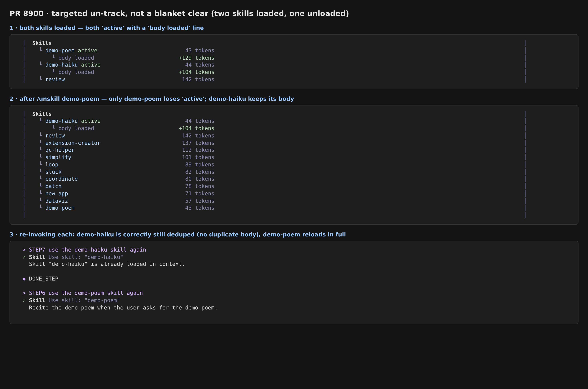Select the "coordinate" skill row
Viewport: 588px width, 389px height.
pyautogui.click(x=62, y=179)
